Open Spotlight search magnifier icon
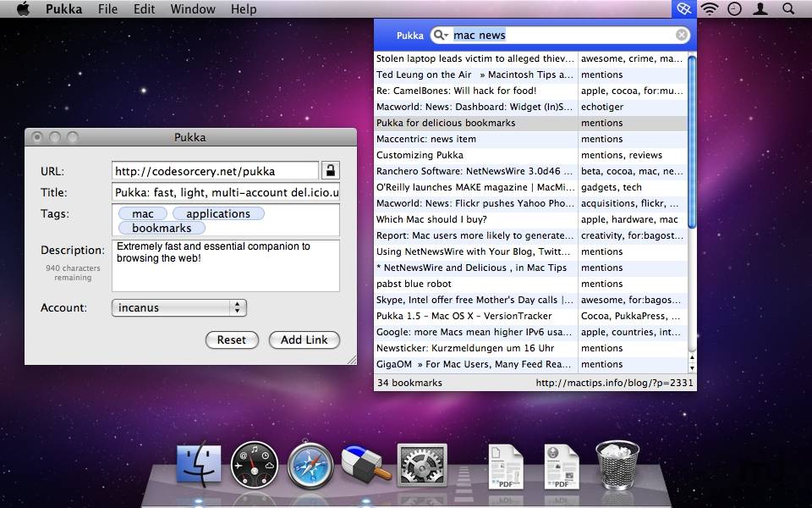Image resolution: width=812 pixels, height=508 pixels. click(788, 9)
